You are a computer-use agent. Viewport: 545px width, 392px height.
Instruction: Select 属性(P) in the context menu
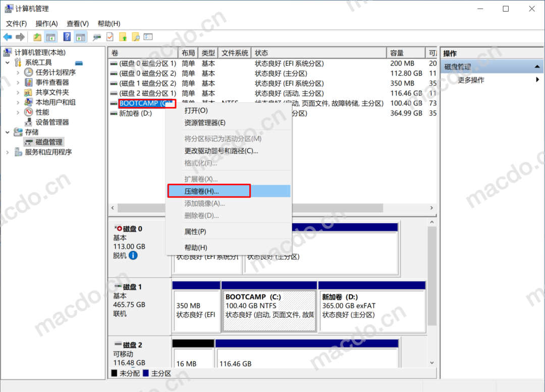(195, 232)
